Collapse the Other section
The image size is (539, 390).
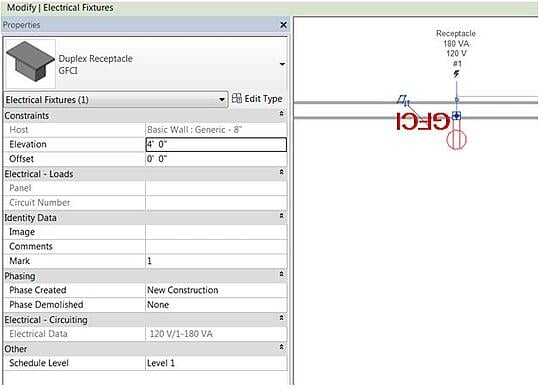tap(281, 347)
